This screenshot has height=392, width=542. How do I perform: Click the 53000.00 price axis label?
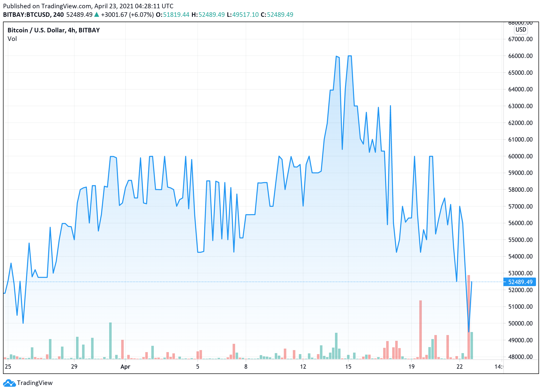pyautogui.click(x=520, y=273)
